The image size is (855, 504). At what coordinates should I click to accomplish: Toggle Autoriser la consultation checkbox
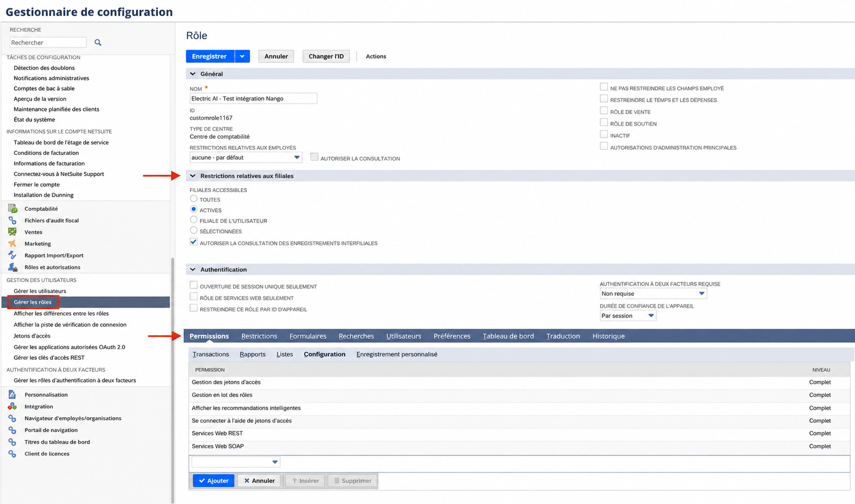click(314, 157)
